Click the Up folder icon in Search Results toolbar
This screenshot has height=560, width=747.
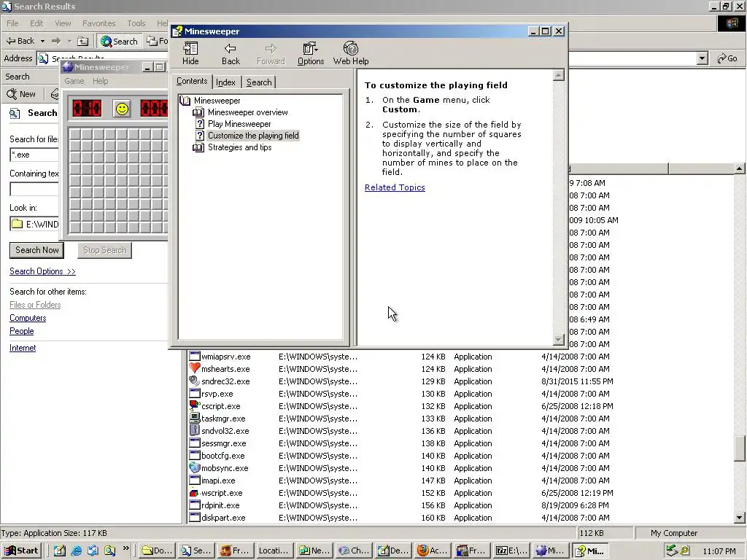pos(83,42)
